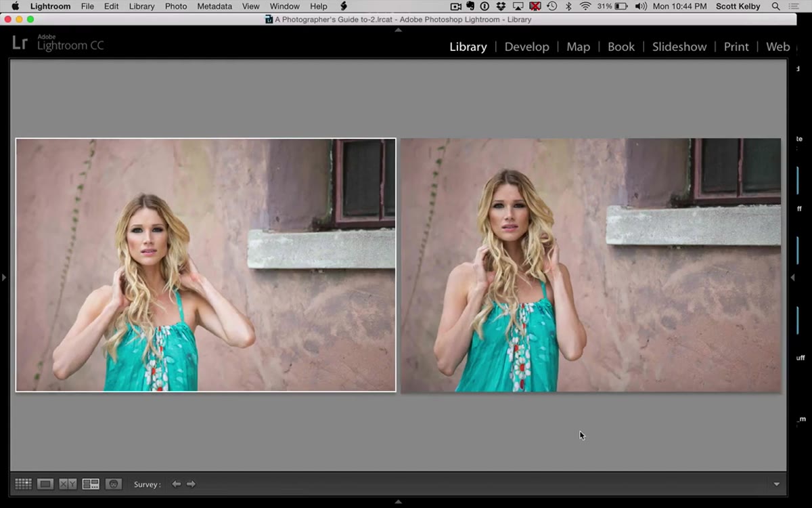The image size is (812, 508).
Task: Click the circled exclamation menu bar icon
Action: tap(484, 6)
